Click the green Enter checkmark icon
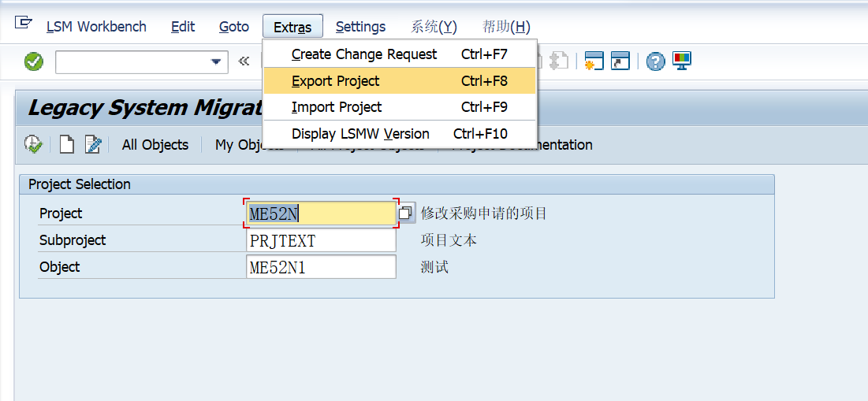Screen dimensions: 868x401 (34, 61)
